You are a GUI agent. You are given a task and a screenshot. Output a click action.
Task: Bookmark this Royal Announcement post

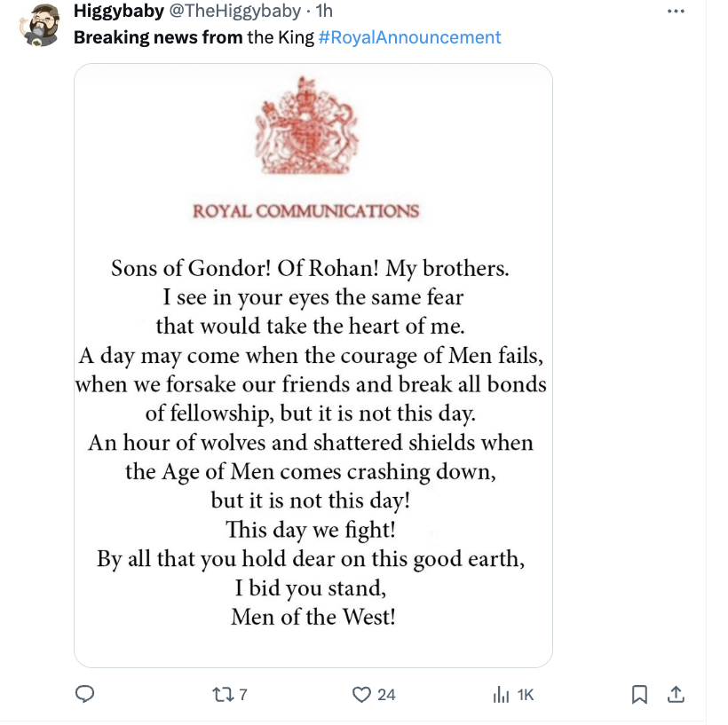point(639,695)
